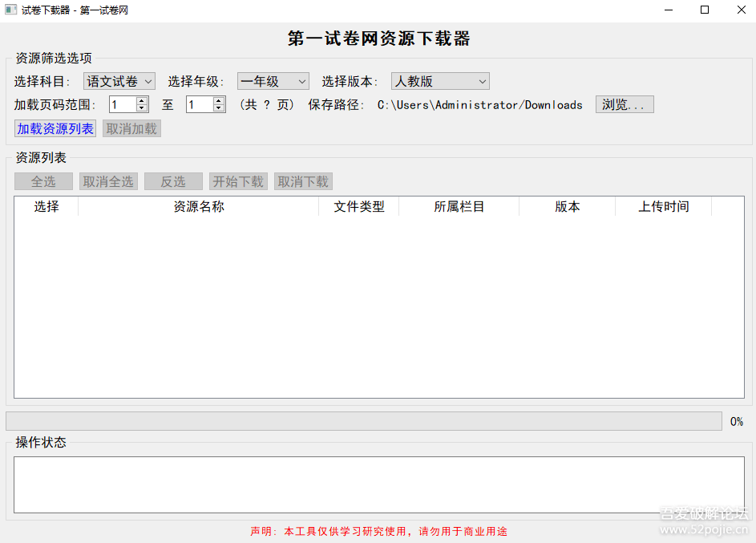
Task: Click the 第一试卷网资源下载器 heading
Action: click(379, 38)
